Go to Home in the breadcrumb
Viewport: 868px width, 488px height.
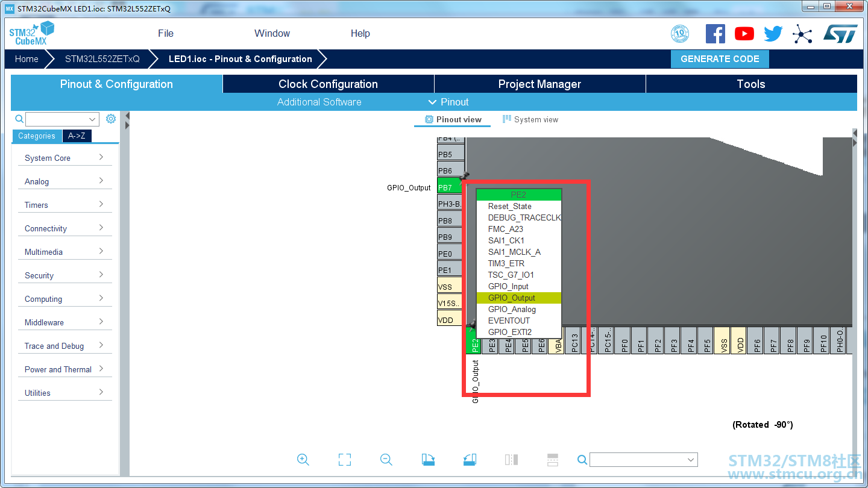click(27, 59)
